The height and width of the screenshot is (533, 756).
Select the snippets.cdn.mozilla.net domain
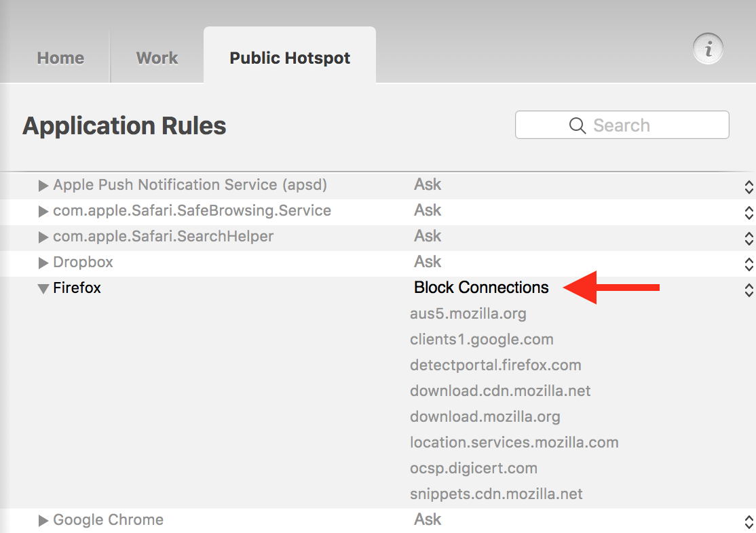coord(496,494)
